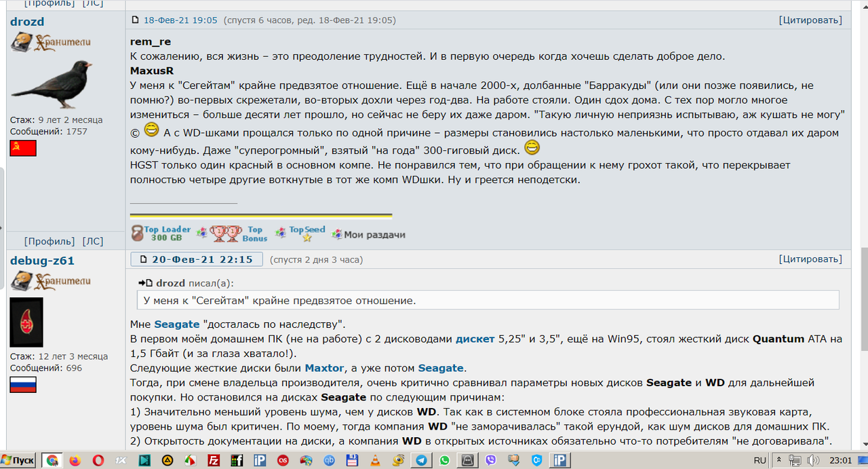
Task: Launch qBittorrent from the taskbar
Action: click(x=329, y=460)
